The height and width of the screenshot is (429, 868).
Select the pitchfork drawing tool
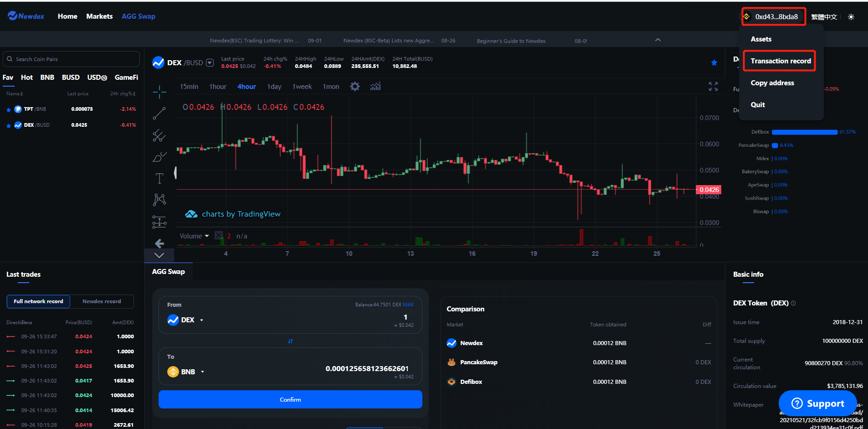tap(159, 135)
